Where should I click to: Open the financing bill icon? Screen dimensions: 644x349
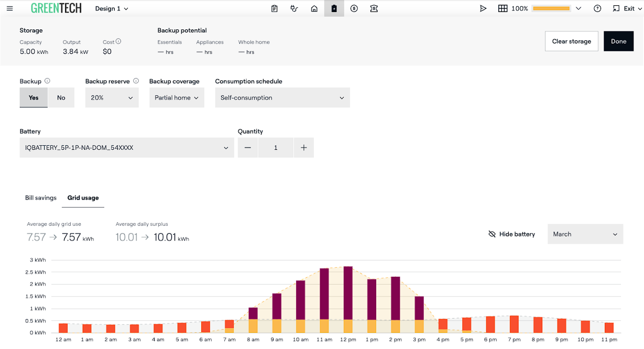[x=374, y=8]
